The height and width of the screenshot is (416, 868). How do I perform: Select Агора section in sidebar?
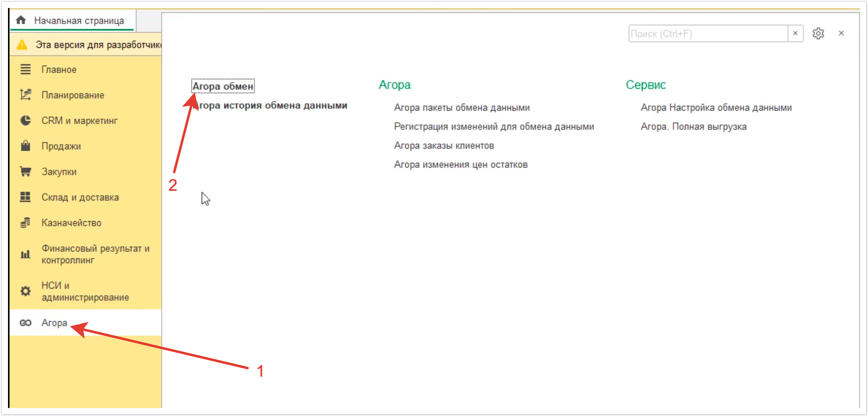click(54, 323)
